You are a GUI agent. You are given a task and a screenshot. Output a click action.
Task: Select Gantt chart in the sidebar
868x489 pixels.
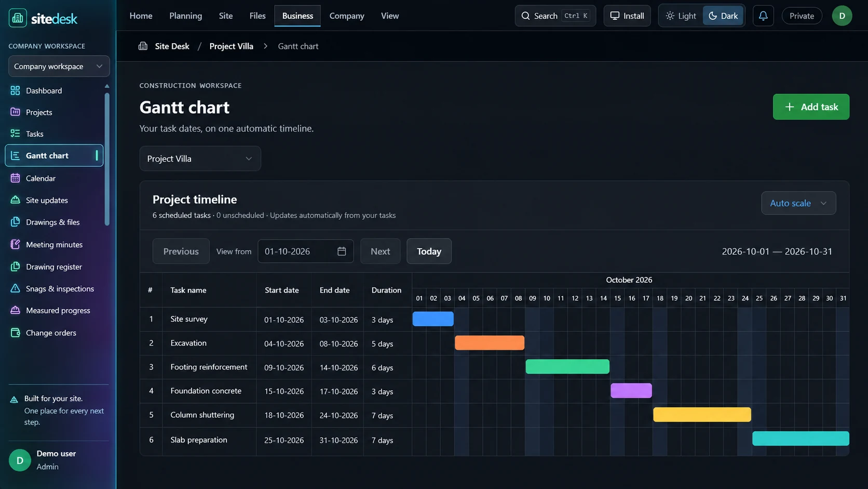(54, 155)
